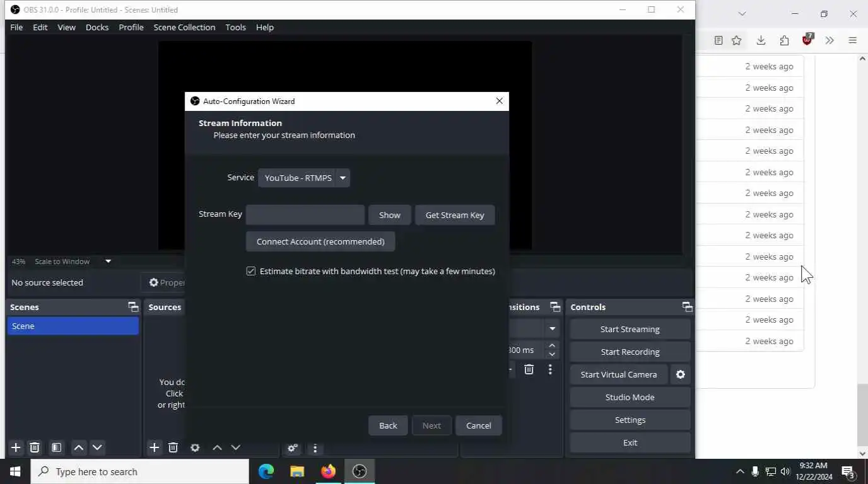Open the Help menu
The image size is (868, 484).
[265, 27]
